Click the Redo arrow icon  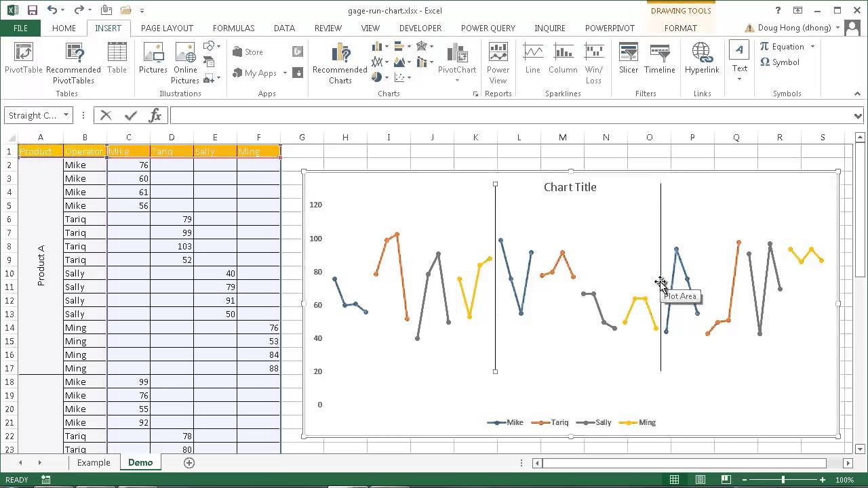click(79, 10)
